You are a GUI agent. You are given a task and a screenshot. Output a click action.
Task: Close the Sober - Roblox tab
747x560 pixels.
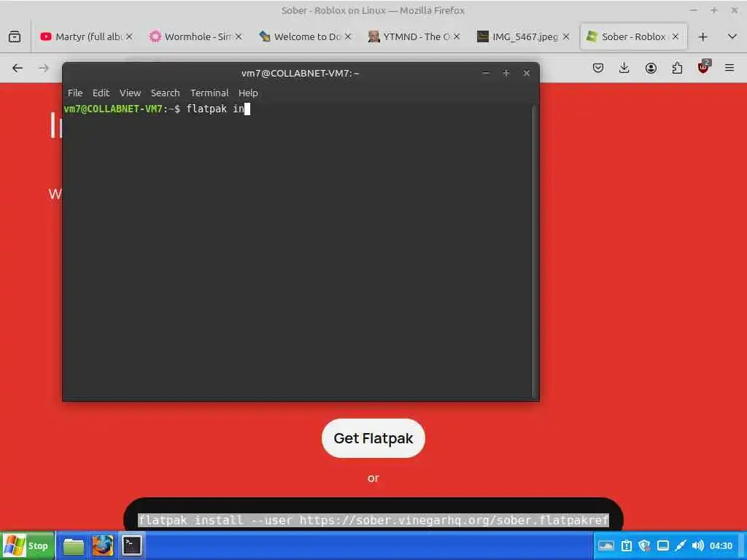tap(675, 36)
